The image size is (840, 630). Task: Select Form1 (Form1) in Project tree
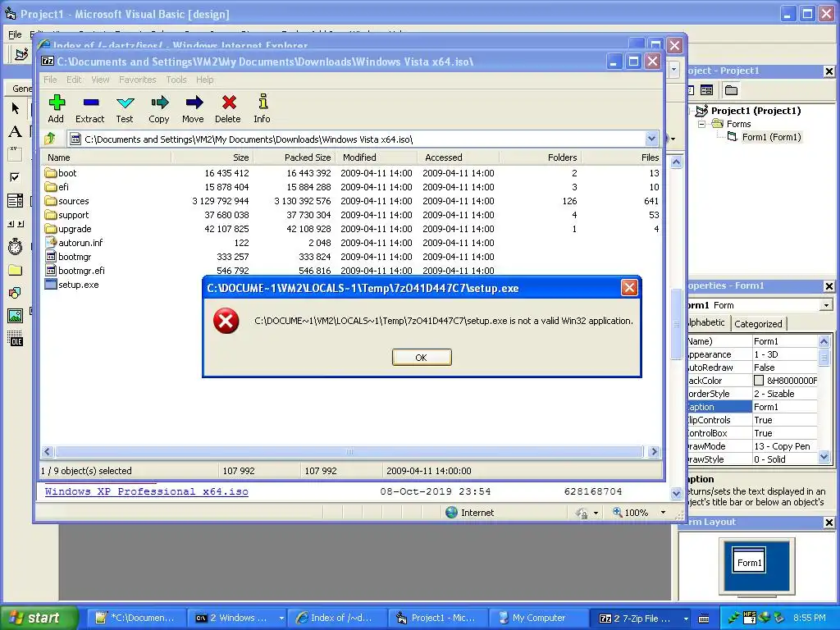coord(771,137)
